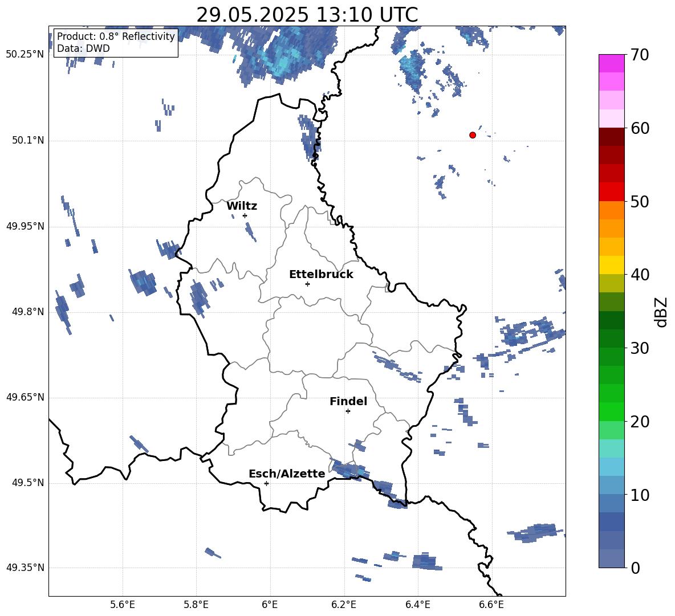This screenshot has height=616, width=675.
Task: Click the title 29.05.2025 13:10 UTC
Action: (x=307, y=15)
